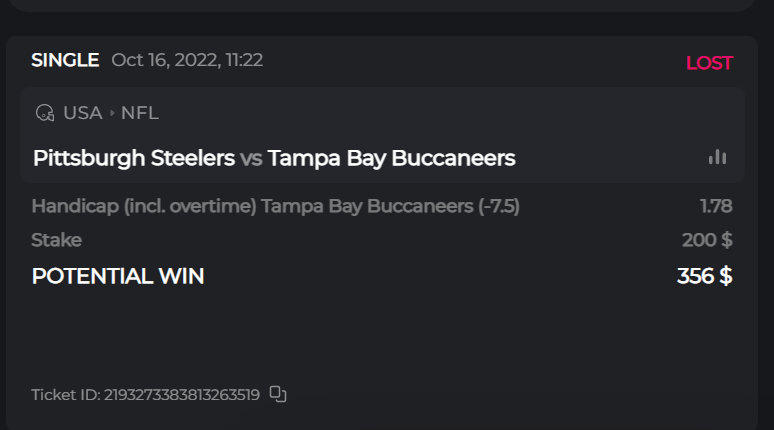
Task: Click the 200 $ stake amount
Action: point(707,240)
